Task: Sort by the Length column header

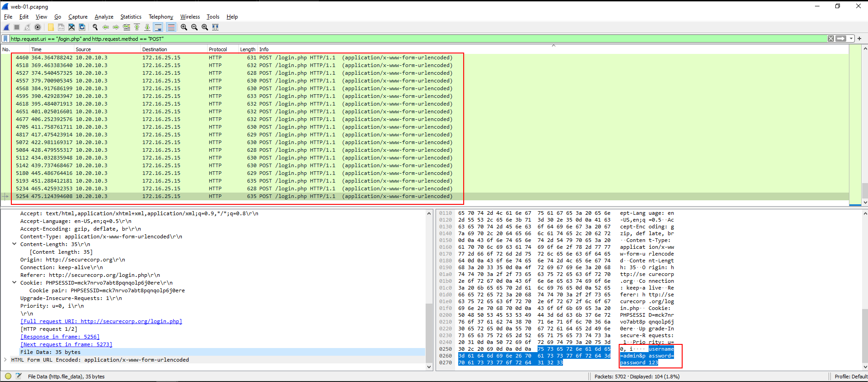Action: click(x=248, y=49)
